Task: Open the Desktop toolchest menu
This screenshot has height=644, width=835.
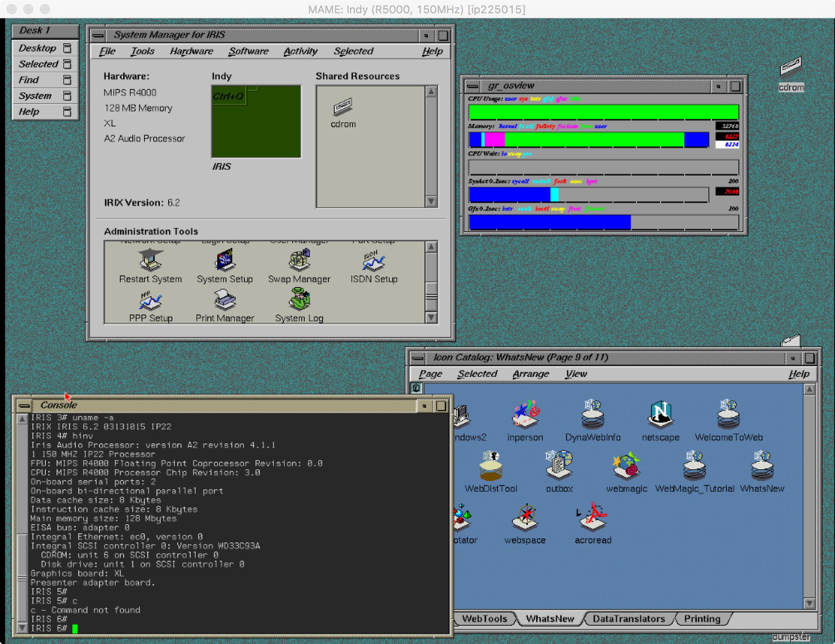Action: (45, 48)
